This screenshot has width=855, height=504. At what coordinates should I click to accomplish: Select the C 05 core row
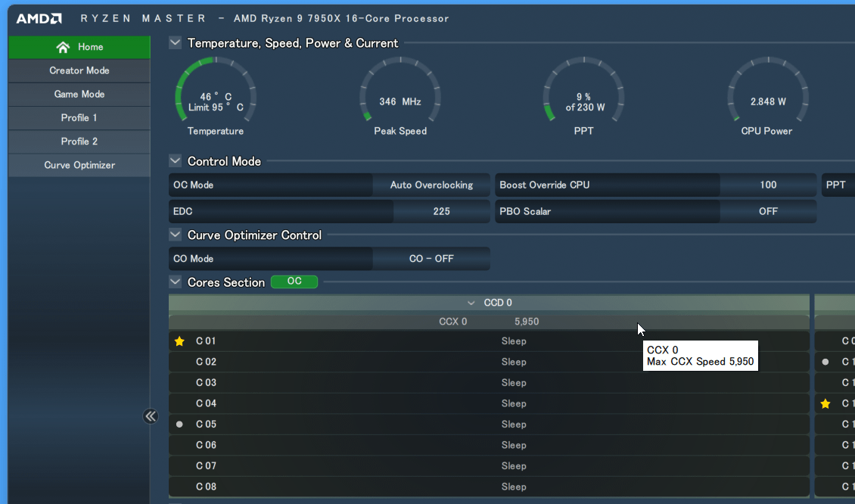(489, 425)
